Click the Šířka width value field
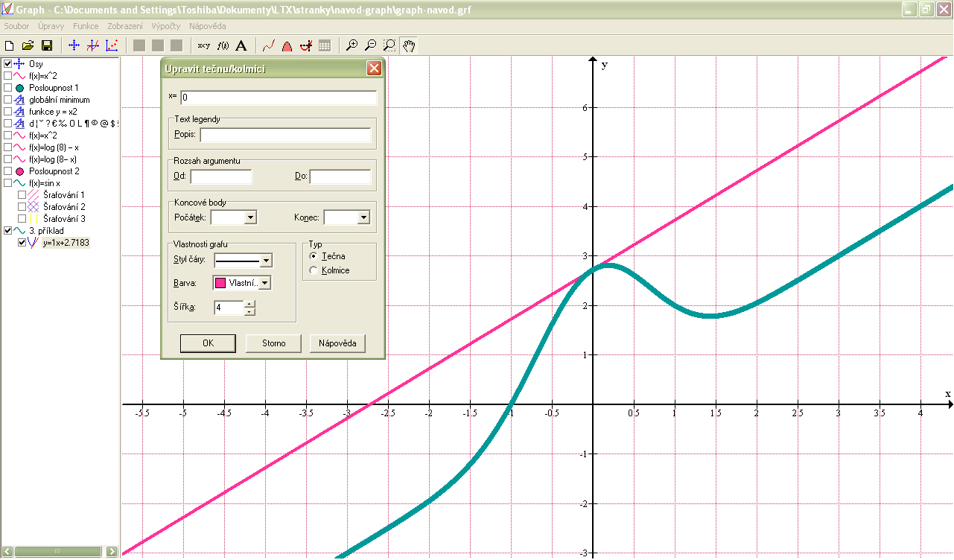 [x=229, y=308]
